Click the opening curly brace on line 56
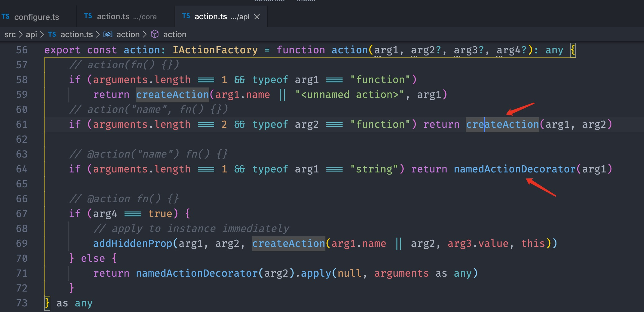The width and height of the screenshot is (644, 312). click(573, 50)
